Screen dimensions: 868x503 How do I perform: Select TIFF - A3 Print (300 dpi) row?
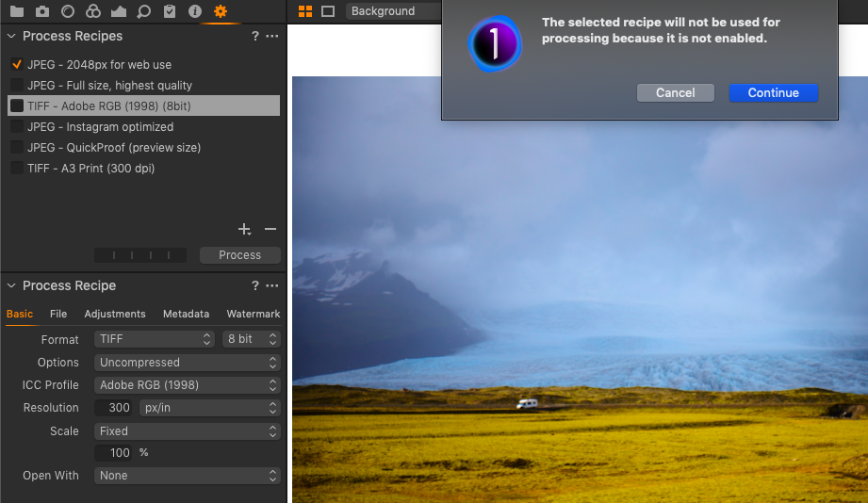pyautogui.click(x=143, y=169)
